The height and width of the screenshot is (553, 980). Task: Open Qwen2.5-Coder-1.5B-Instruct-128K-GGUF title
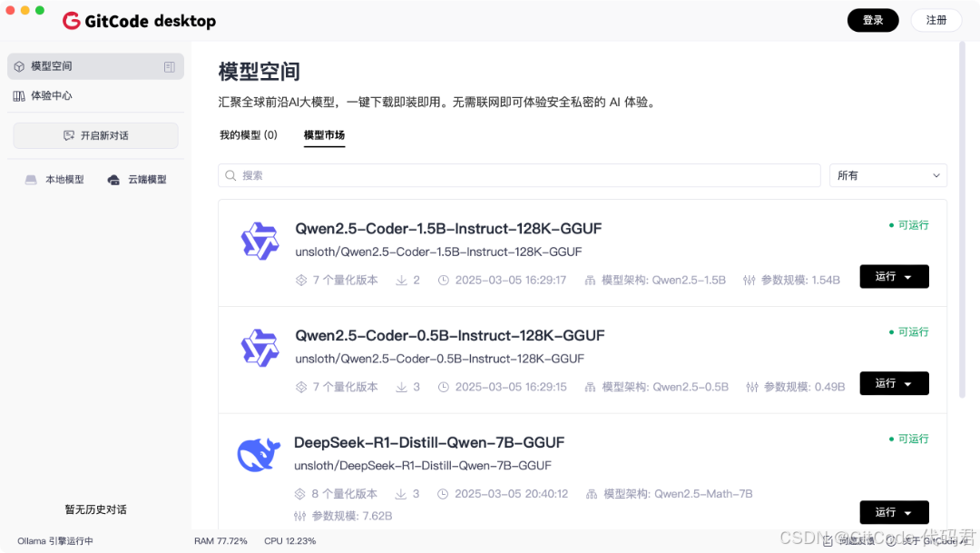[x=448, y=229]
